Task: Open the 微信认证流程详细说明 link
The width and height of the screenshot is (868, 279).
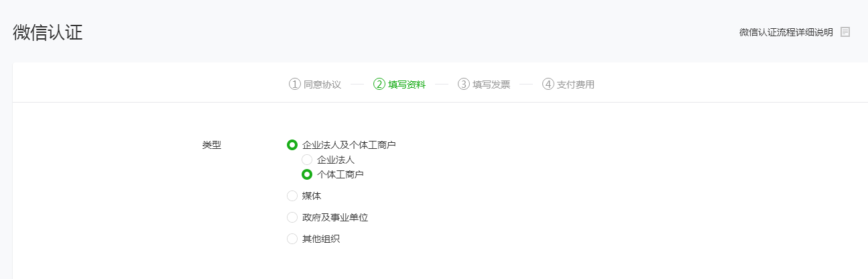Action: 786,32
